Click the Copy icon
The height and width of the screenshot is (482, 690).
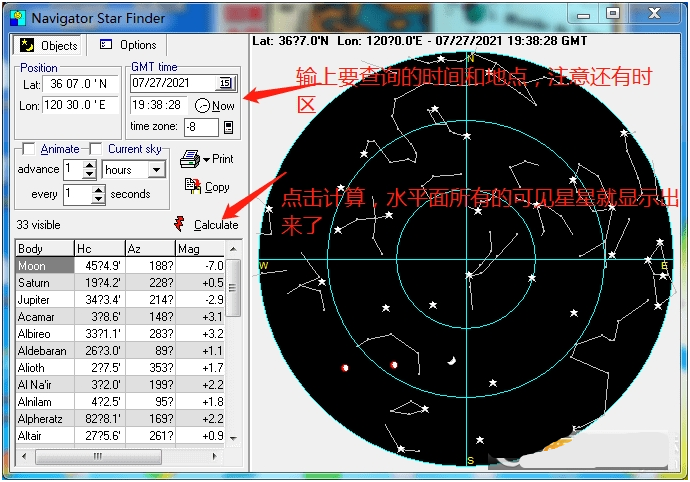192,186
